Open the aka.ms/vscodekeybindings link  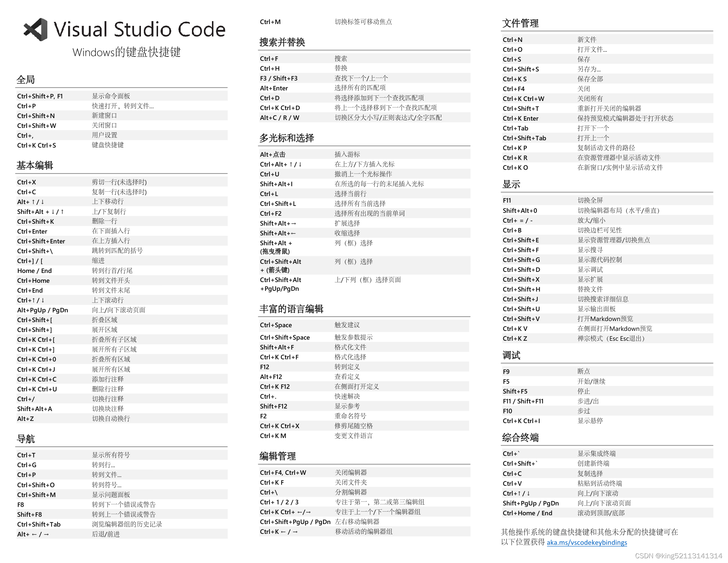587,542
